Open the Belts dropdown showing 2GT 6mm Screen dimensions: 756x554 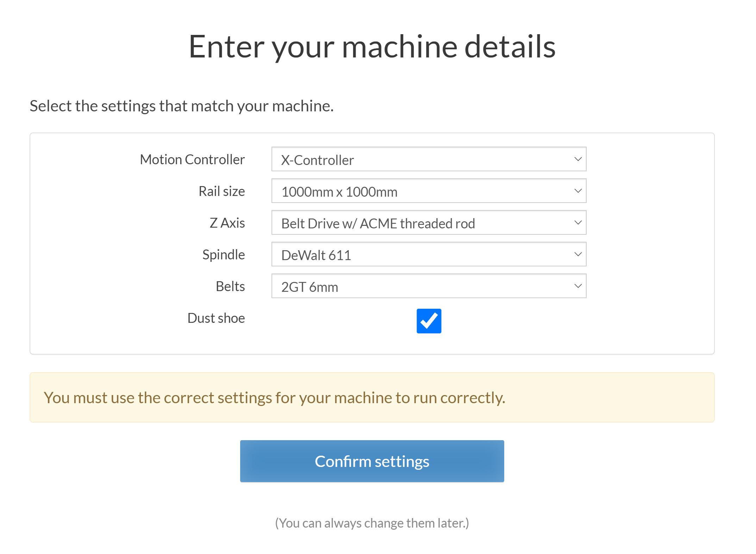click(x=429, y=286)
